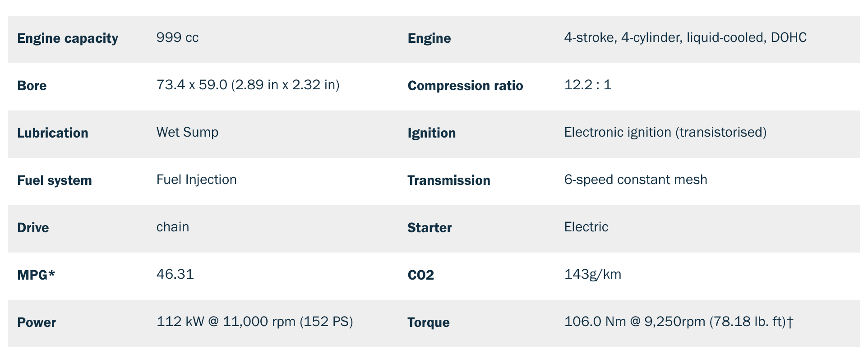868x359 pixels.
Task: Click the Power label
Action: pos(37,322)
